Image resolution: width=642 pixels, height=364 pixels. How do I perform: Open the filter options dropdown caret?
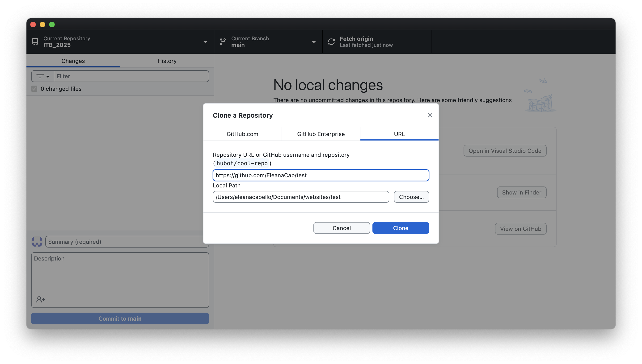click(x=47, y=76)
